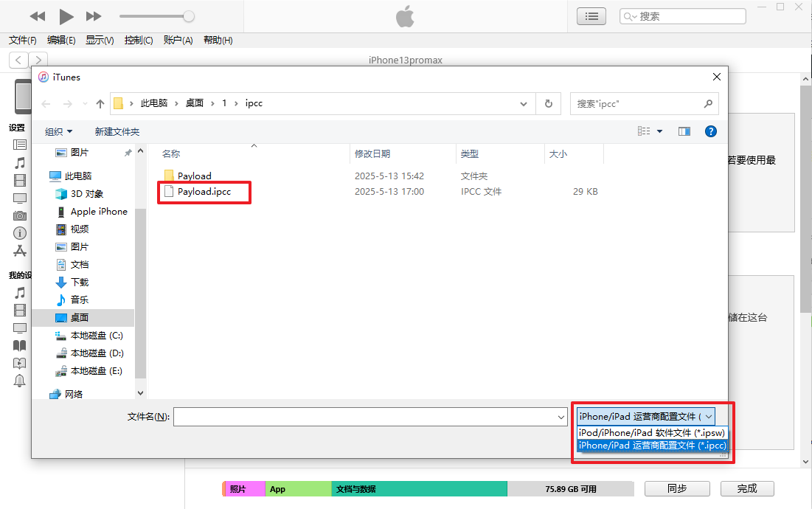Select 桌面 in the navigation tree

tap(83, 317)
